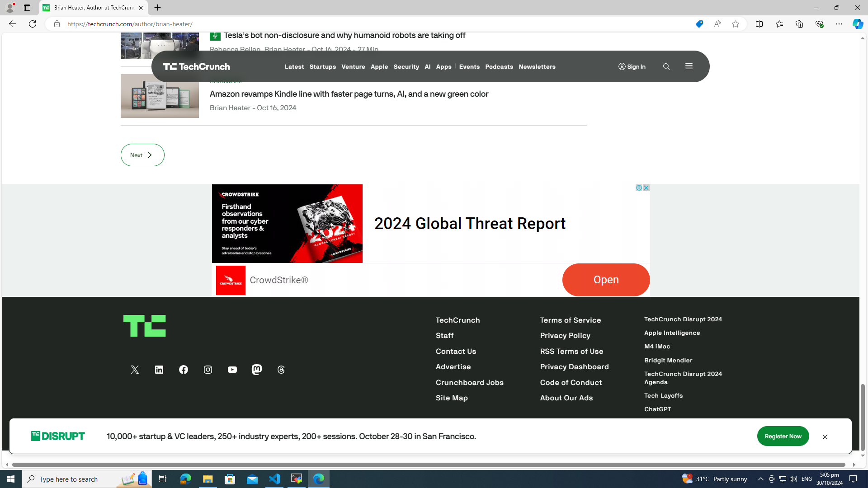
Task: Open Edge Collections icon
Action: [799, 24]
